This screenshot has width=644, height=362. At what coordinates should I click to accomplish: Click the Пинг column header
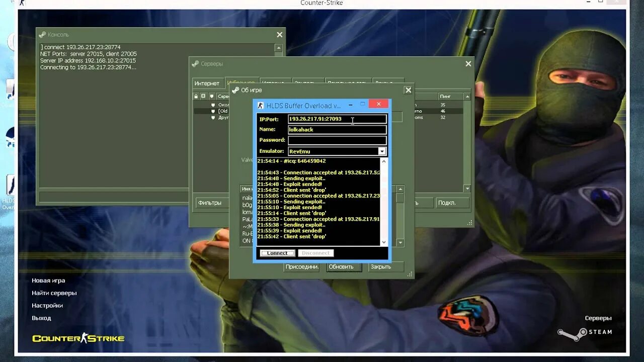pyautogui.click(x=450, y=96)
